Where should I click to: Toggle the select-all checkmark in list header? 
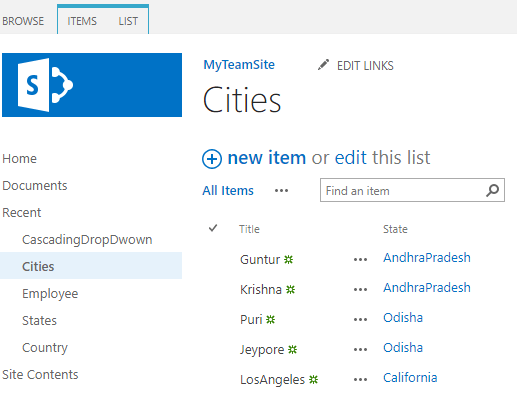point(213,228)
